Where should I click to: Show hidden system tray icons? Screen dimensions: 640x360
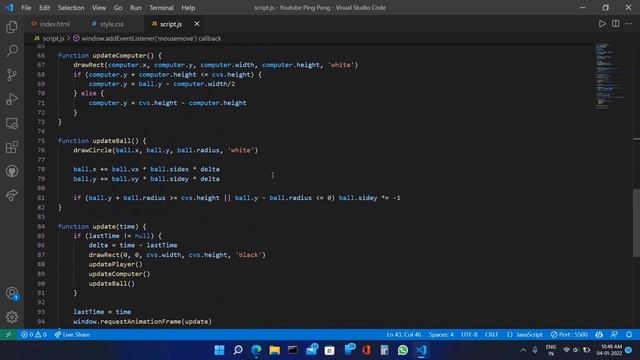tap(523, 350)
